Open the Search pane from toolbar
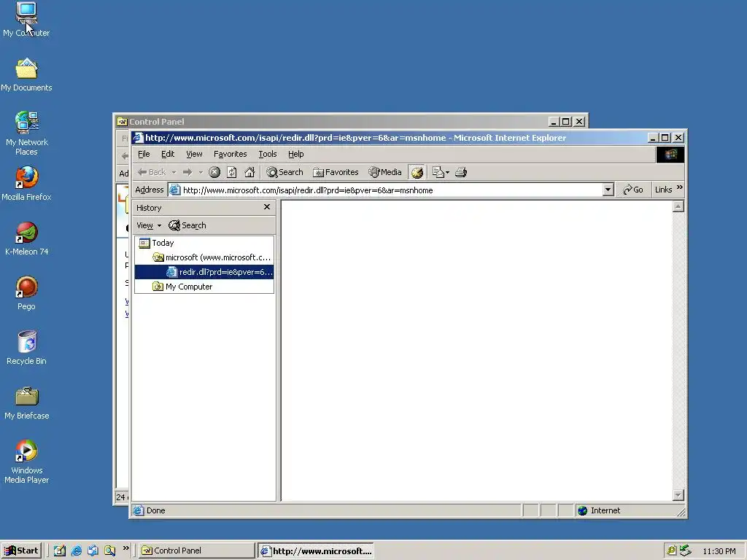 [285, 172]
